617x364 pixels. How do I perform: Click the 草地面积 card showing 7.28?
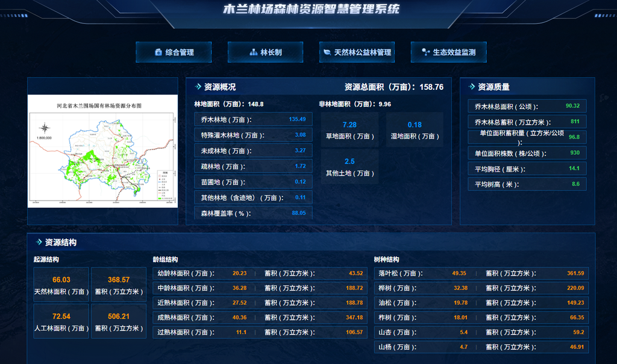[349, 130]
